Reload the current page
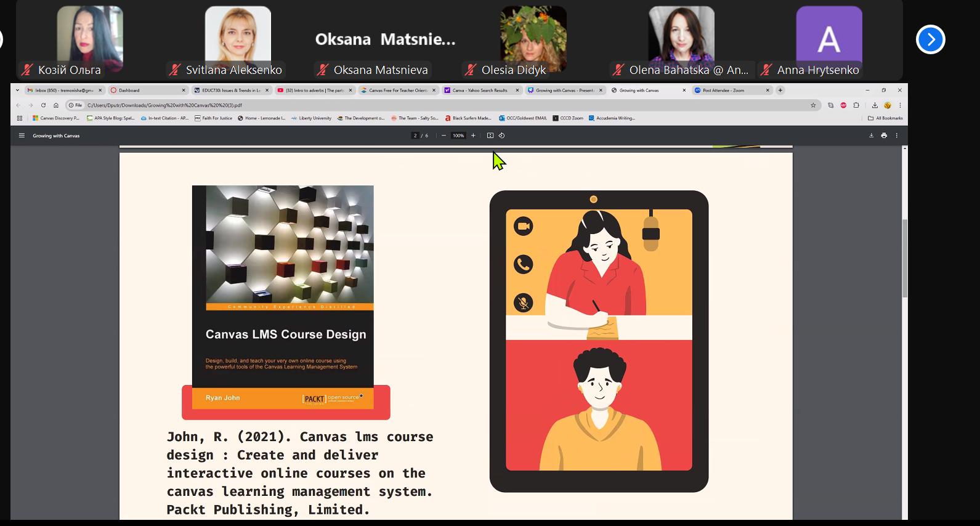This screenshot has height=526, width=980. tap(43, 105)
